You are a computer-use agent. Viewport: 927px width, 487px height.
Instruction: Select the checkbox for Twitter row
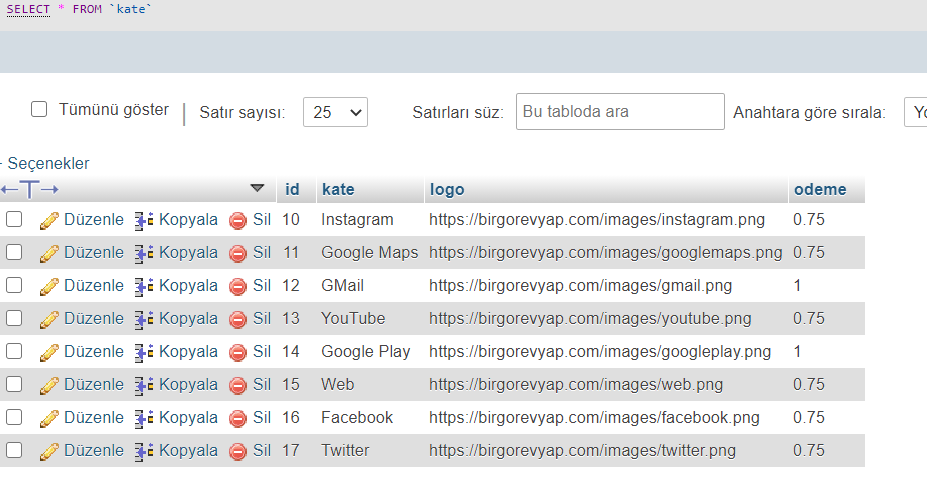point(14,450)
